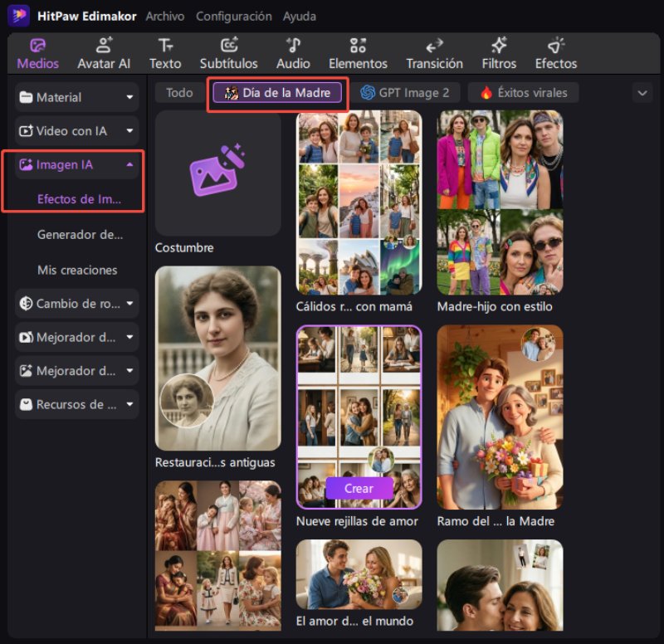
Task: Select the El amor d... el mundo thumbnail
Action: click(x=359, y=574)
